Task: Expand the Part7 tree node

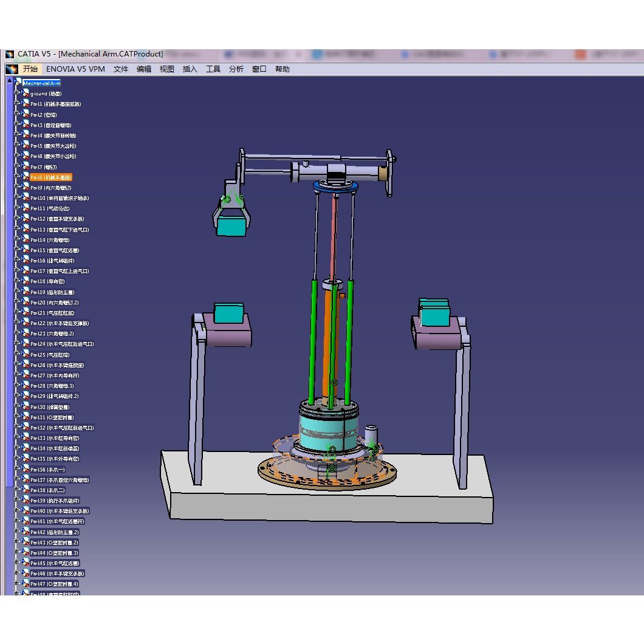Action: [x=17, y=166]
